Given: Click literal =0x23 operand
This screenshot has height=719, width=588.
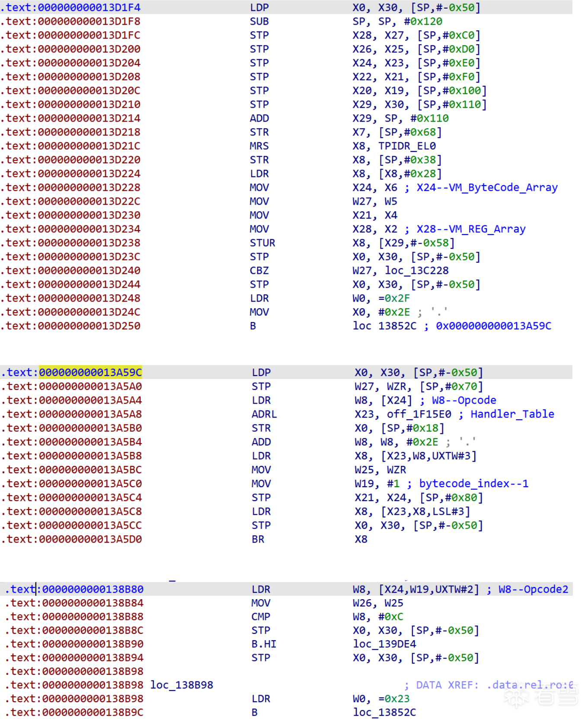Looking at the screenshot, I should pos(394,699).
